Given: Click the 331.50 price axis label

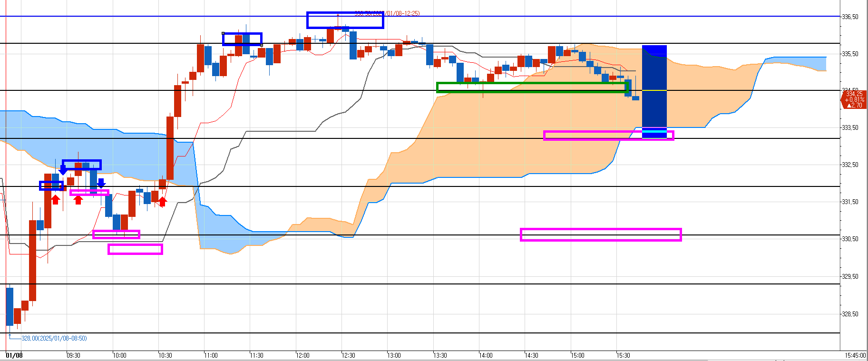Looking at the screenshot, I should click(x=850, y=202).
